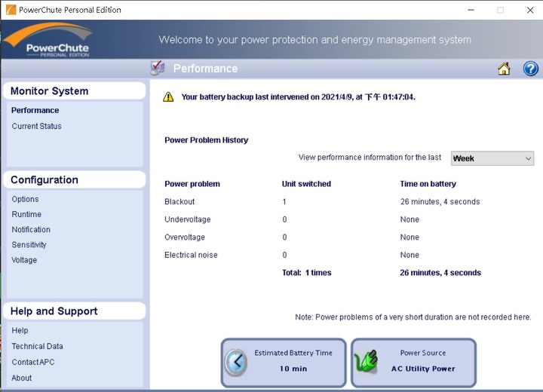Close the PowerChute Personal Edition window
The height and width of the screenshot is (392, 543).
click(x=530, y=10)
